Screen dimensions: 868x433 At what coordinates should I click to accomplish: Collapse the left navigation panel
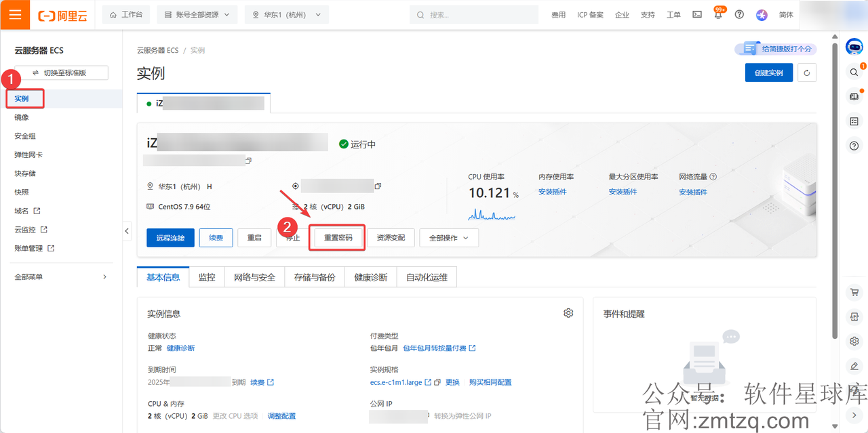[x=127, y=231]
